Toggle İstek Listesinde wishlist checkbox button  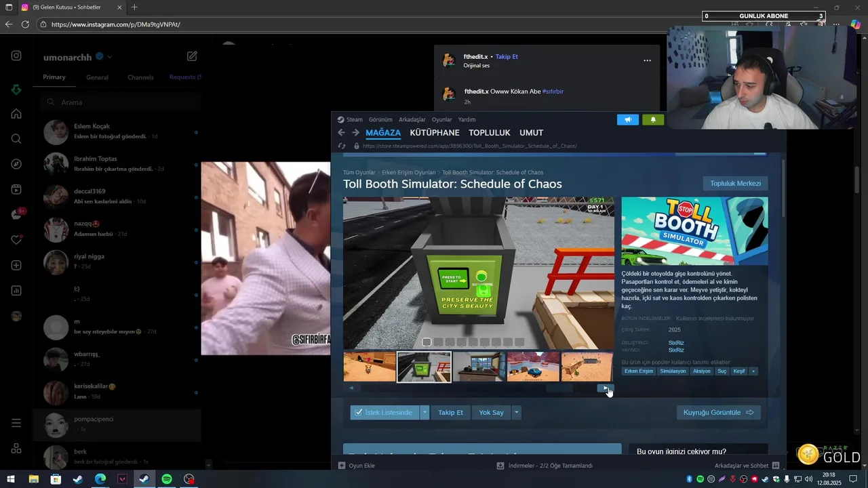(x=384, y=412)
